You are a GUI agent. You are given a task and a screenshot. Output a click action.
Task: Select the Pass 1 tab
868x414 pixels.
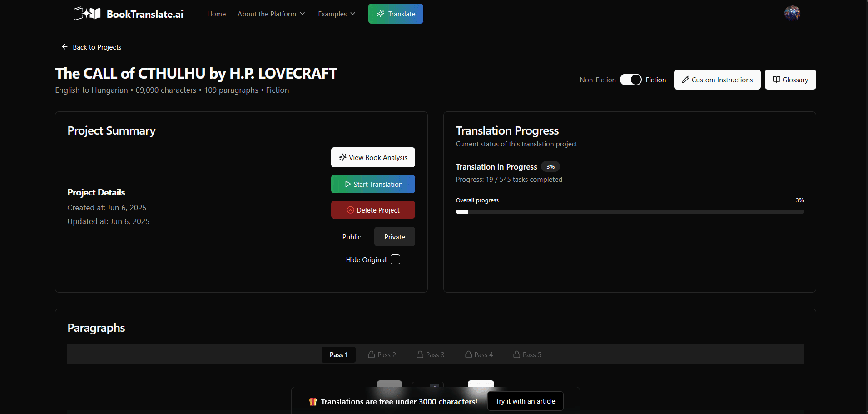coord(339,354)
